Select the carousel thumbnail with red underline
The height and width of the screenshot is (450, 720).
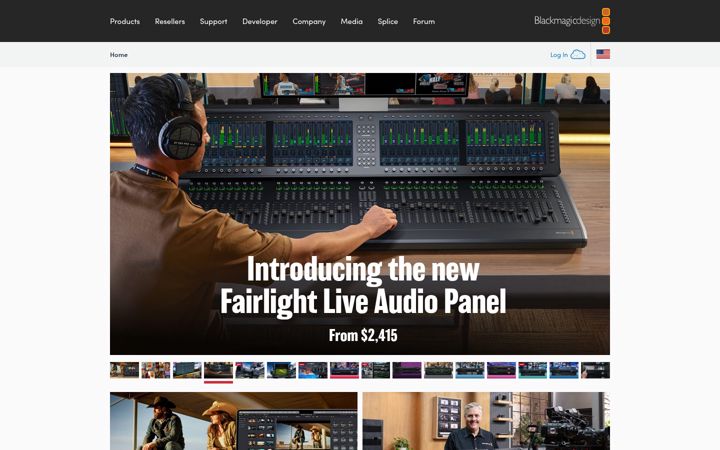point(218,370)
